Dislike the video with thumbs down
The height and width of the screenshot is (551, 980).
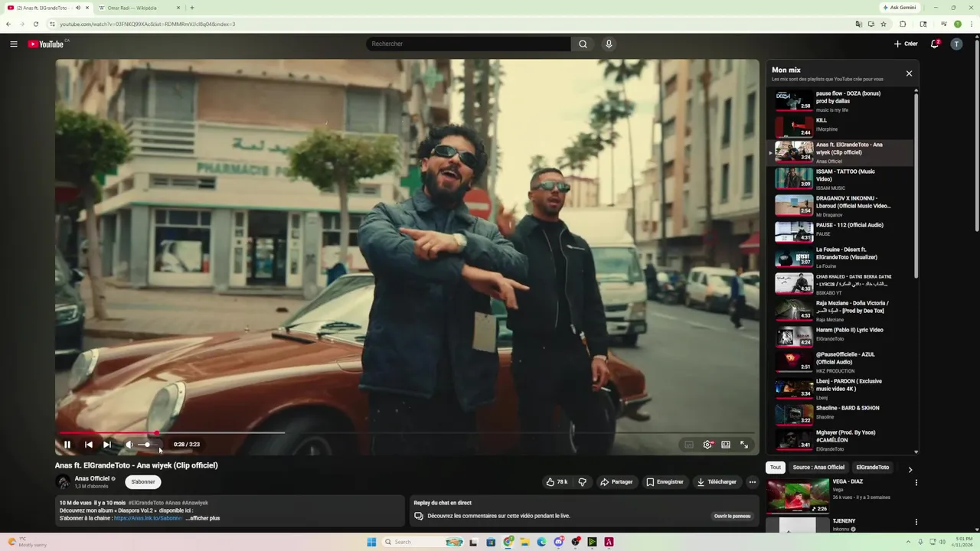coord(583,482)
